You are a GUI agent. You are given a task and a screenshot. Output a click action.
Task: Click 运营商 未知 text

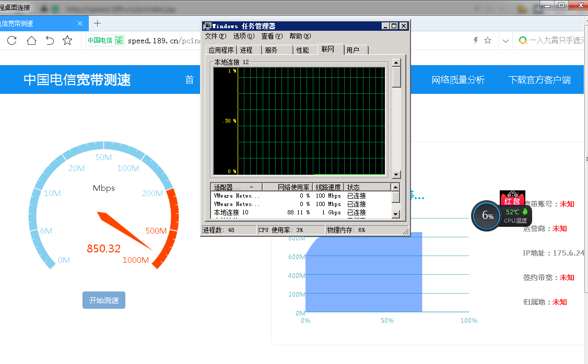[545, 228]
